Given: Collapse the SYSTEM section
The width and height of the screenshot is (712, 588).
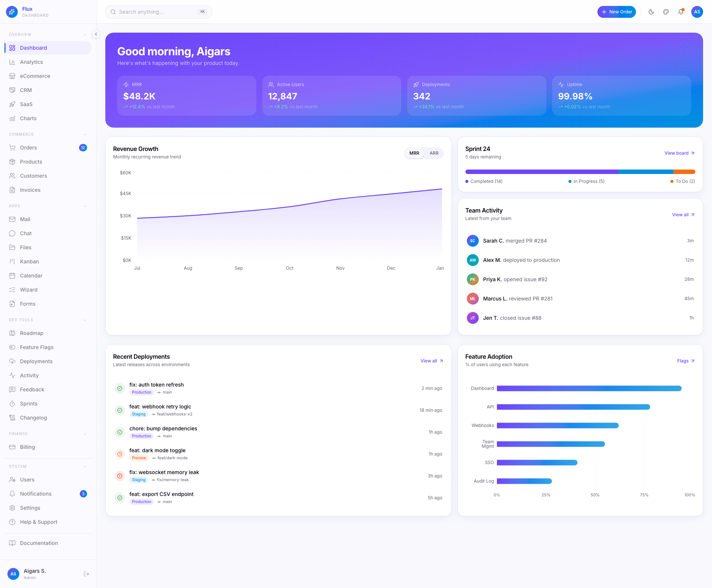Looking at the screenshot, I should pos(85,466).
